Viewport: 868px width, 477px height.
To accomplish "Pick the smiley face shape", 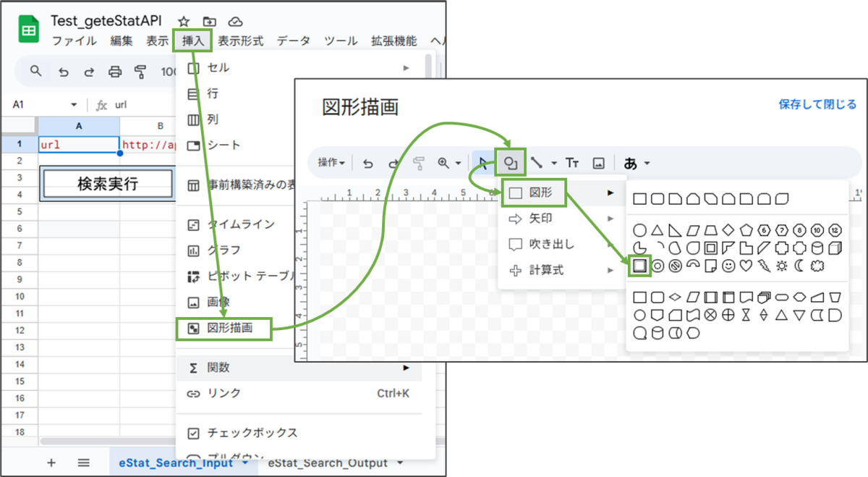I will (x=729, y=266).
